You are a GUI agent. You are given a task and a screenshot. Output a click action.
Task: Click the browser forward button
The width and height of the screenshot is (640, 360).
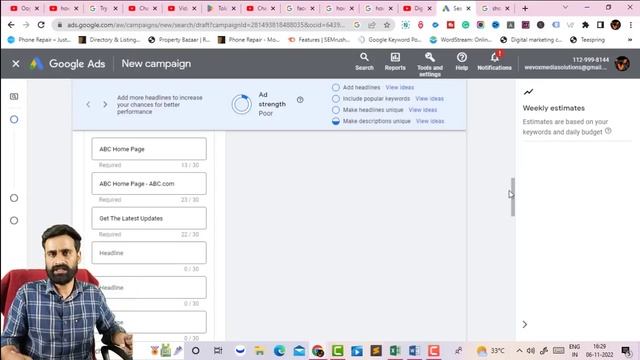[26, 25]
